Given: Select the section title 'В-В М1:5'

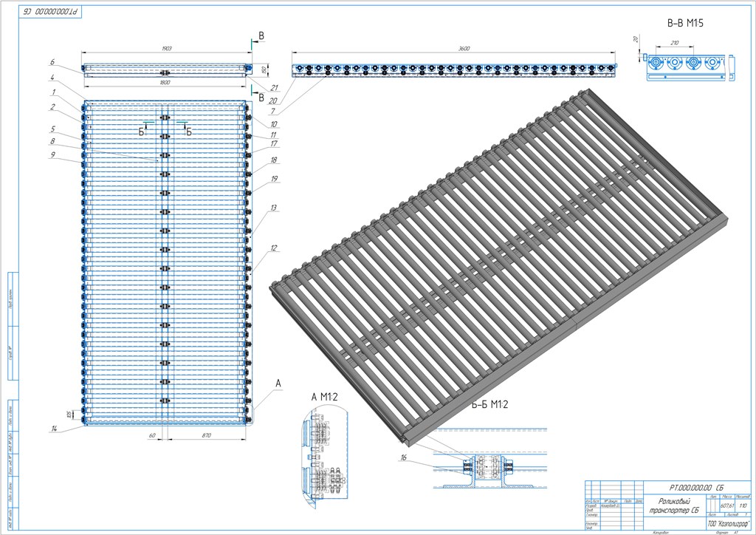Looking at the screenshot, I should click(685, 23).
